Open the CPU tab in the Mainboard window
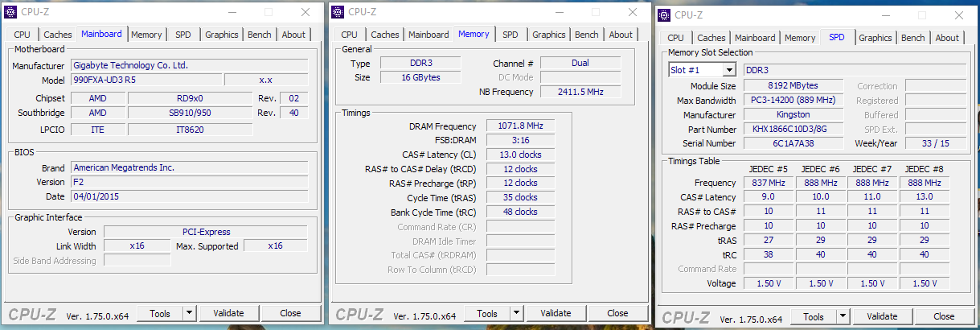Image resolution: width=980 pixels, height=330 pixels. click(x=23, y=35)
